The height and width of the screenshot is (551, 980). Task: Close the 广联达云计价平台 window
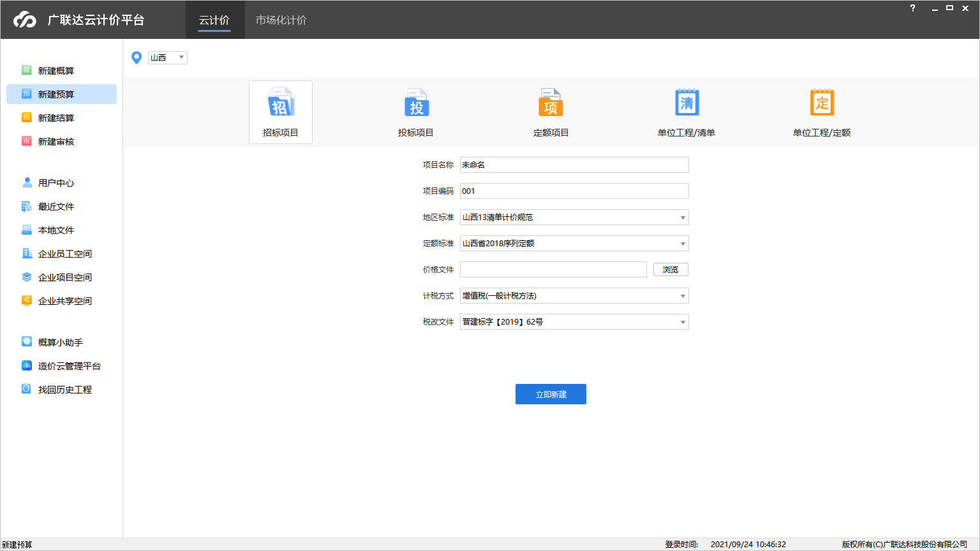pos(965,8)
